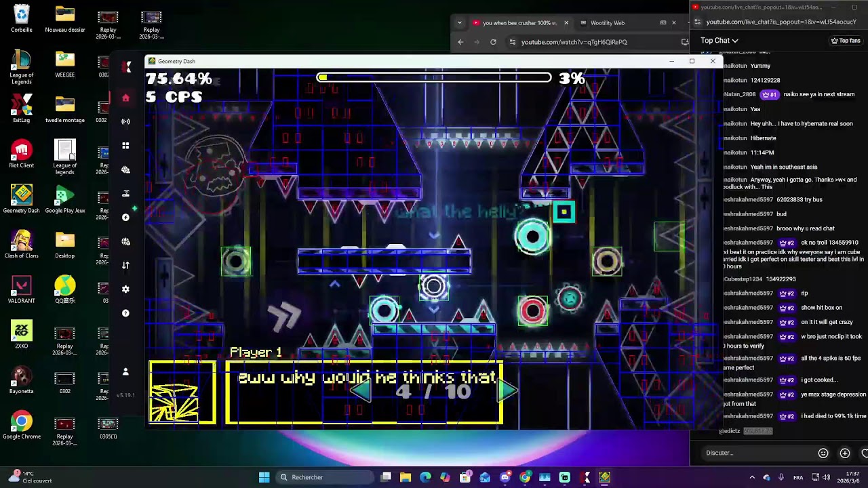Click the live_chat popout address bar

click(781, 22)
